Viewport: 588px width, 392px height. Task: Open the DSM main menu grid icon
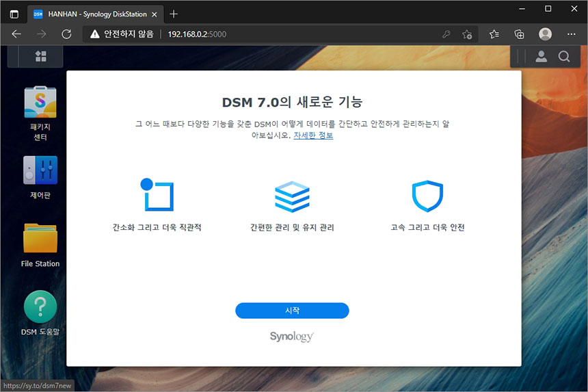pyautogui.click(x=40, y=56)
